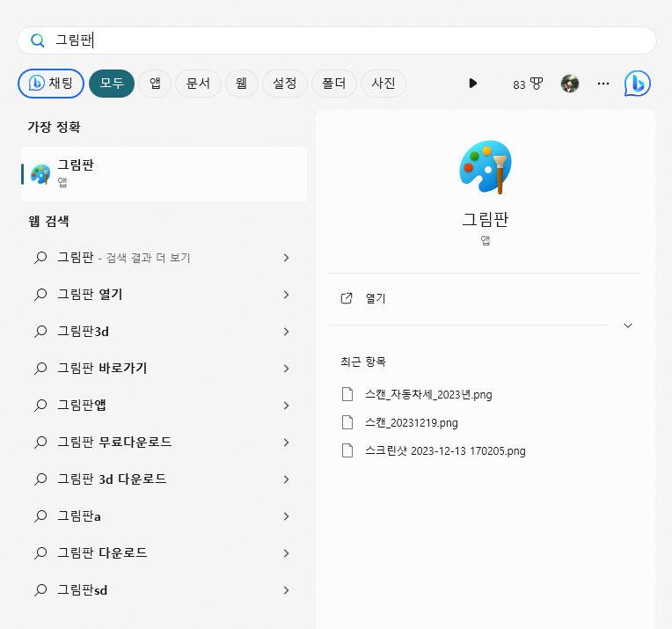Click file icon next to 스캔_20231219.png

(x=347, y=422)
